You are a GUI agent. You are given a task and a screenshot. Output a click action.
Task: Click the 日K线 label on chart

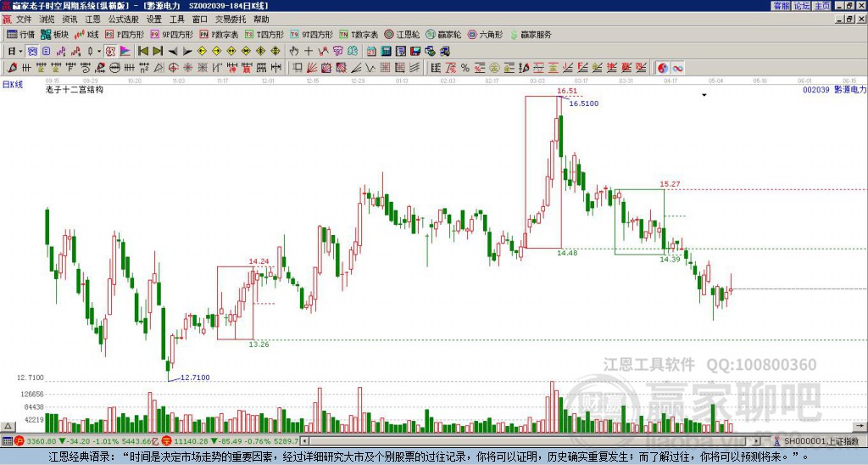point(12,85)
